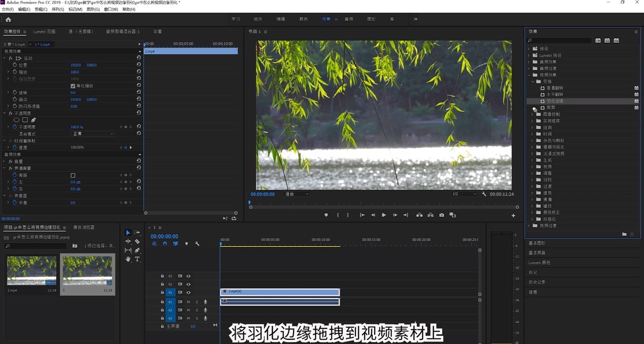Screen dimensions: 644x344
Task: Click the Lift button in program monitor
Action: coord(419,215)
